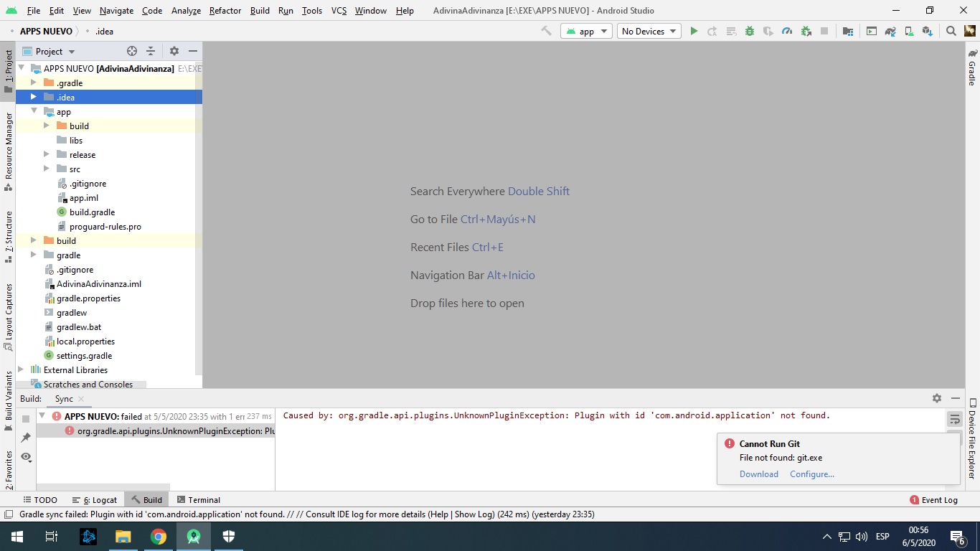Screen dimensions: 980x551
Task: Open the AVD Manager icon
Action: tap(909, 31)
